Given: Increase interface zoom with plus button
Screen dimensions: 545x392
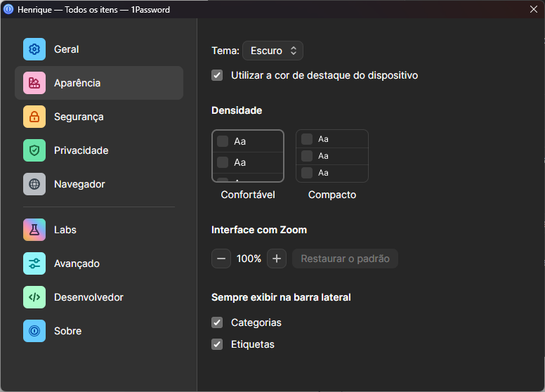Looking at the screenshot, I should point(277,259).
